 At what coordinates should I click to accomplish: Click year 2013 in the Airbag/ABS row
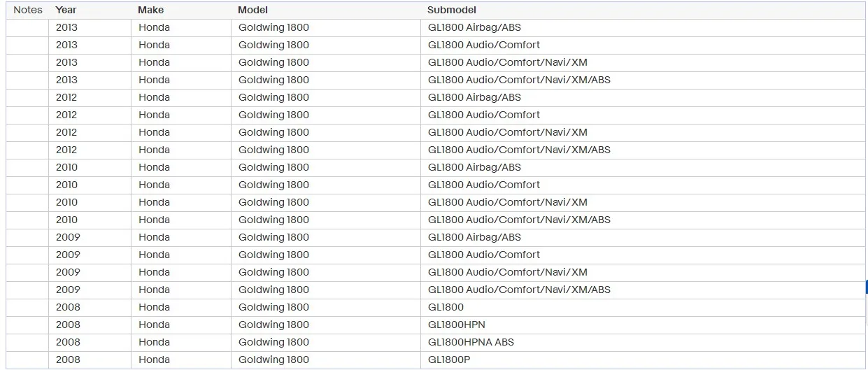tap(67, 27)
